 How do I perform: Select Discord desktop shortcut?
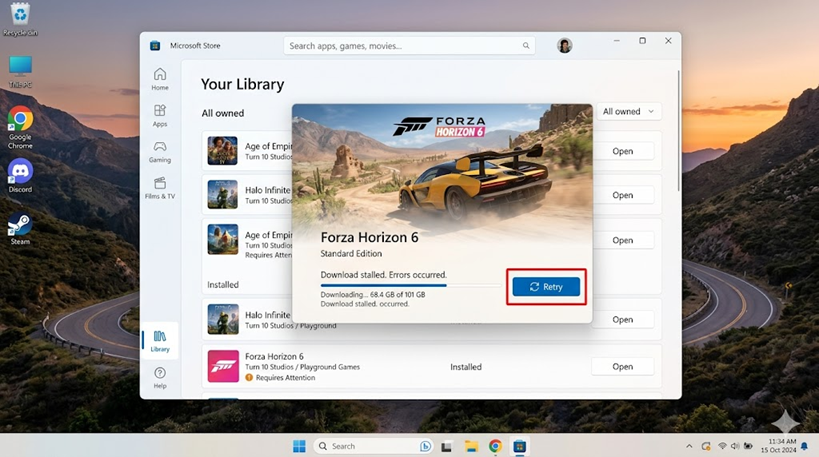tap(20, 176)
